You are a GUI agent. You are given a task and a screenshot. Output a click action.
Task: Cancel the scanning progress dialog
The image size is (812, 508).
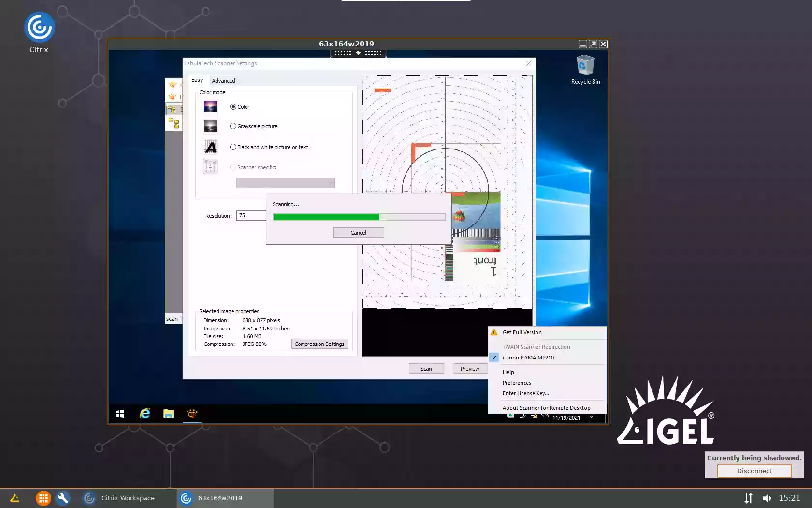coord(359,233)
